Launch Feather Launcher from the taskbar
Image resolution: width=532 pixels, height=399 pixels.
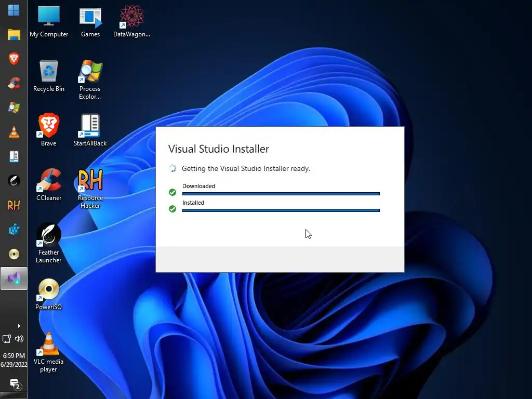click(14, 181)
